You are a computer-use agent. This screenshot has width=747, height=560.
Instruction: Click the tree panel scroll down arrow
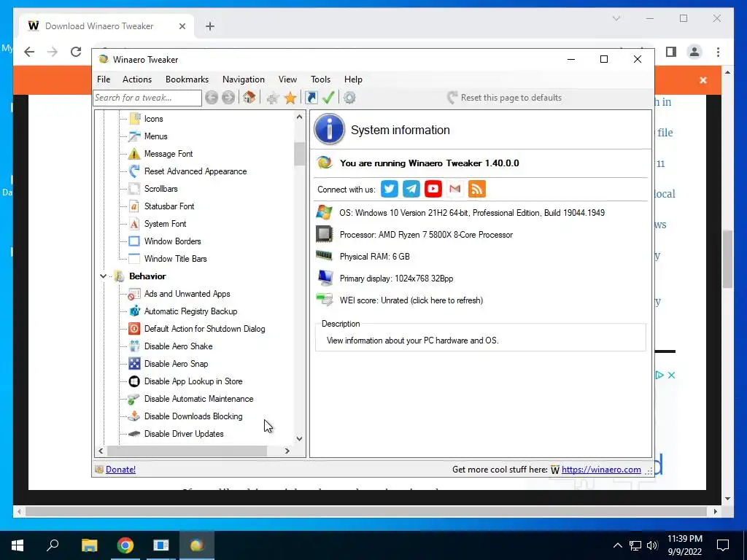(299, 438)
